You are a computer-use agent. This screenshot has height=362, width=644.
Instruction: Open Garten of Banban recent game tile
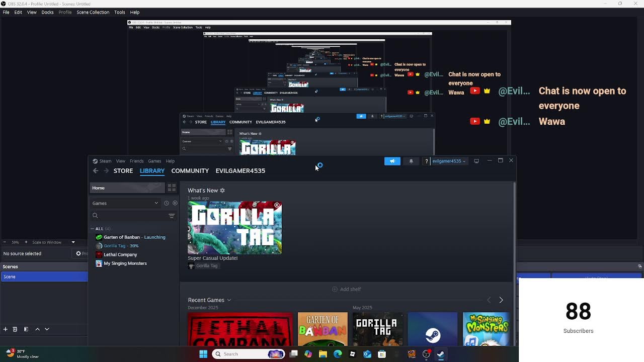(323, 329)
